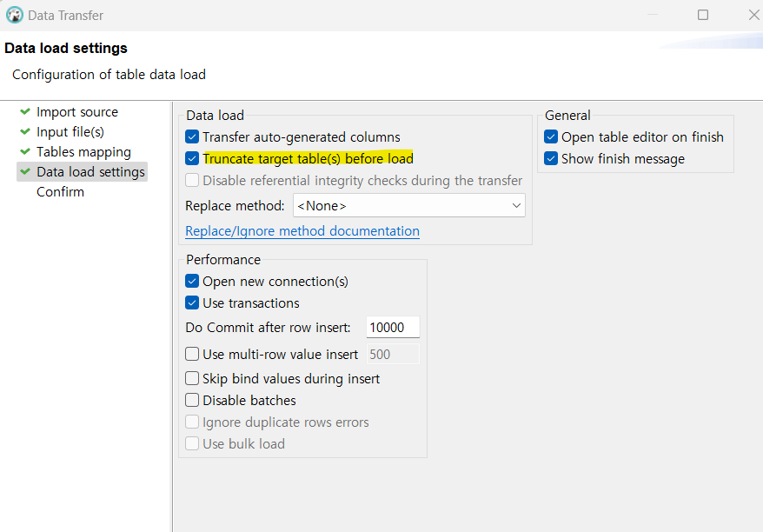
Task: Enable Skip bind values during insert
Action: [x=193, y=379]
